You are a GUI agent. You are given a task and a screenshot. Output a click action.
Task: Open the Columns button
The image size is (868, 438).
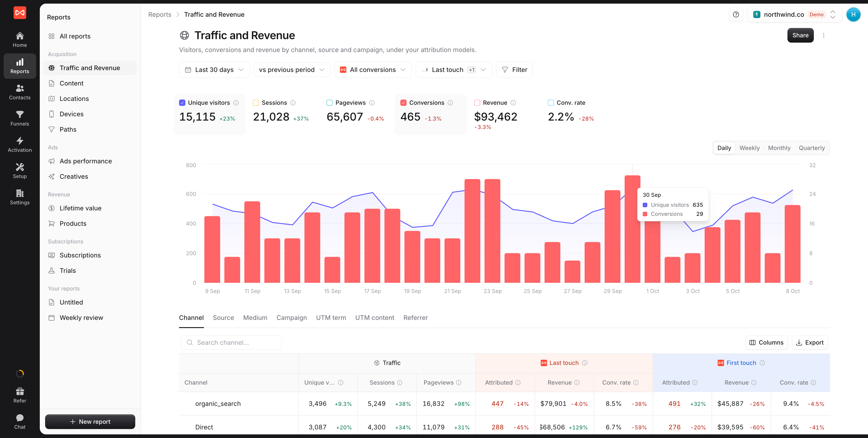coord(766,343)
